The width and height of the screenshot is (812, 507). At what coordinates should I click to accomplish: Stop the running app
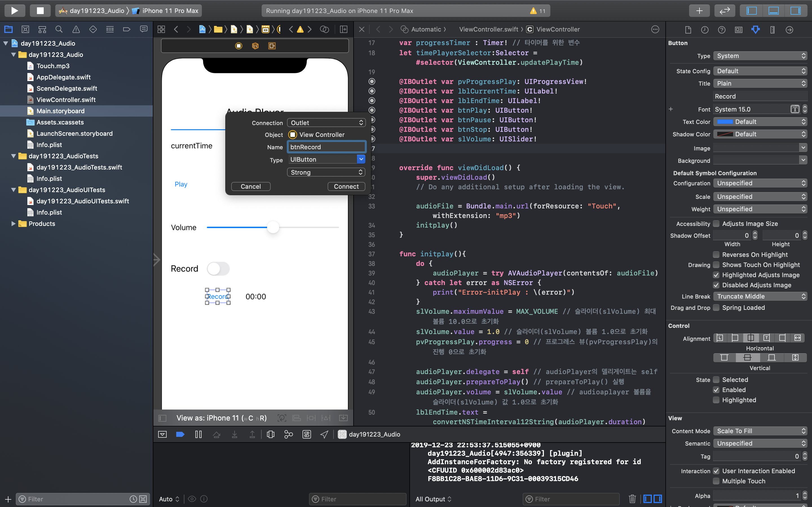pyautogui.click(x=40, y=10)
